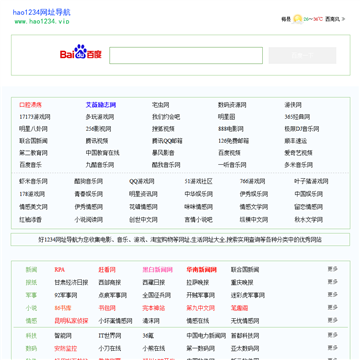
Task: Click the Baidu paw logo
Action: [81, 52]
